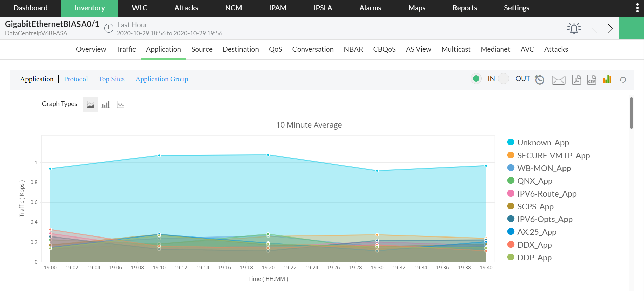This screenshot has height=301, width=644.
Task: Email the report via envelope icon
Action: [558, 80]
